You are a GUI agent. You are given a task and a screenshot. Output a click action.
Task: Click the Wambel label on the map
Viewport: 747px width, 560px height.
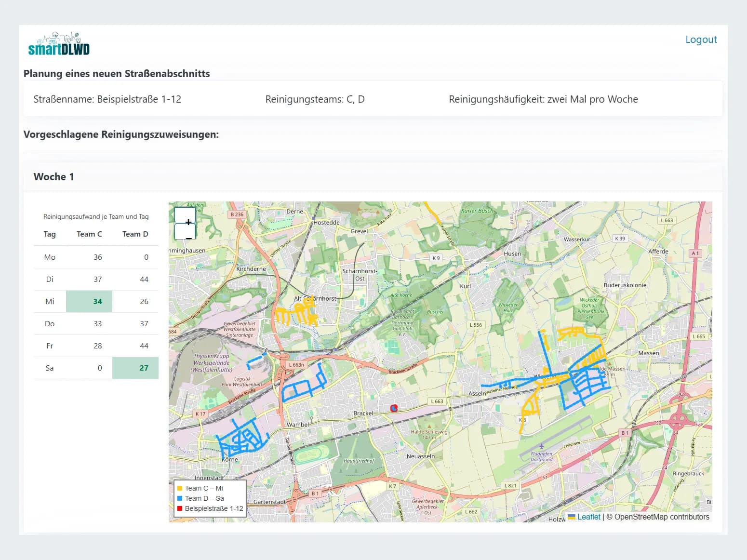pyautogui.click(x=298, y=425)
